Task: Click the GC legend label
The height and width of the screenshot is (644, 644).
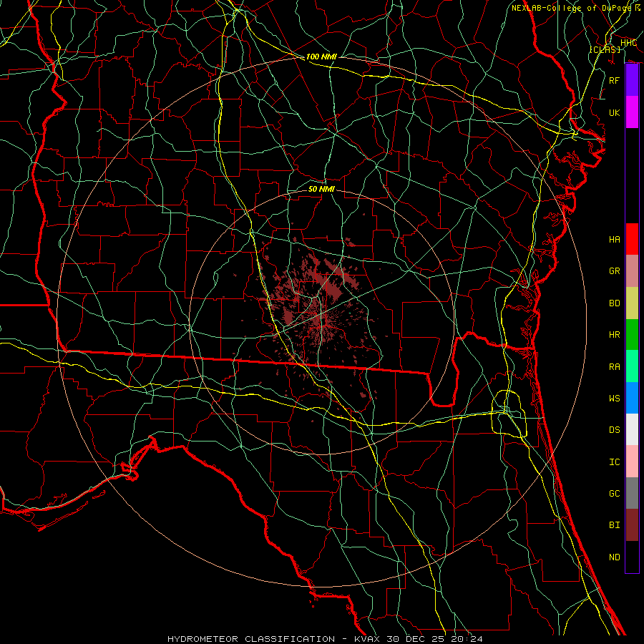Action: tap(614, 494)
